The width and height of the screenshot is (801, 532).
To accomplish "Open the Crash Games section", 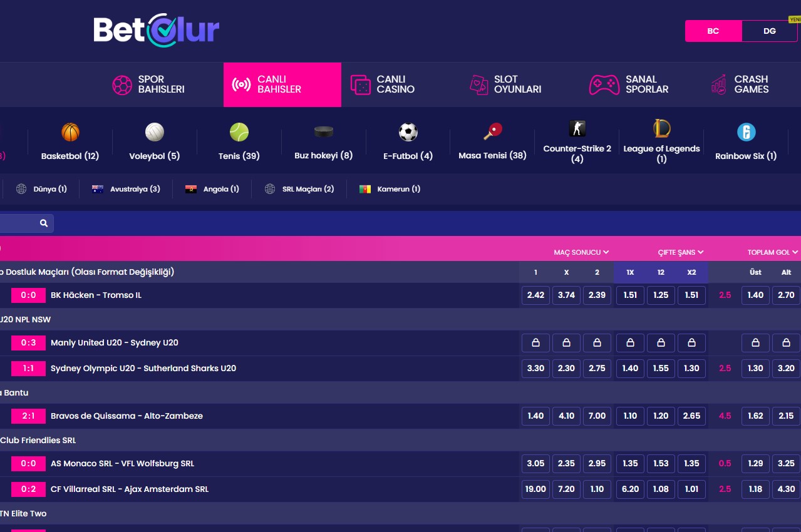I will tap(740, 84).
